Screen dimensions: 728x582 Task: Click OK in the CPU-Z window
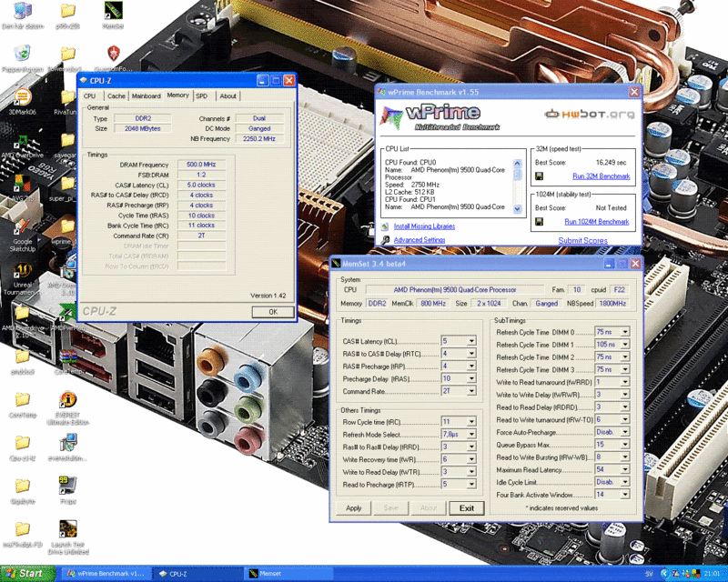click(273, 312)
